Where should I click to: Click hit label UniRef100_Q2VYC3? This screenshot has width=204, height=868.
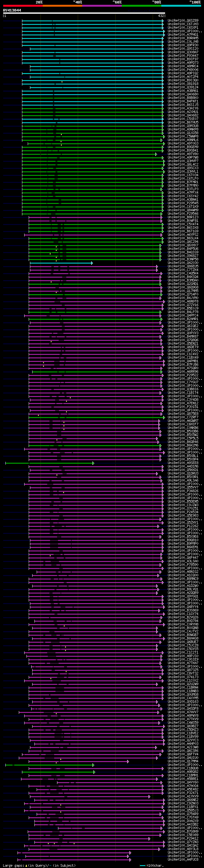(183, 740)
